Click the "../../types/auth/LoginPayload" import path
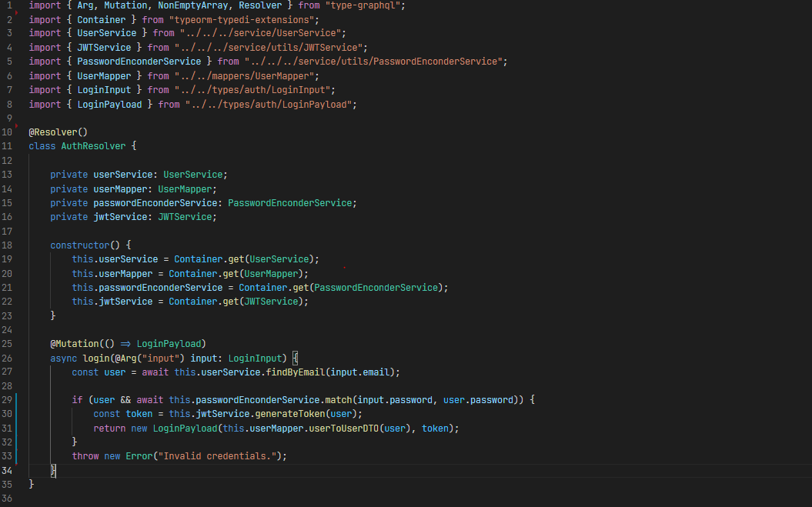812x507 pixels. 269,105
